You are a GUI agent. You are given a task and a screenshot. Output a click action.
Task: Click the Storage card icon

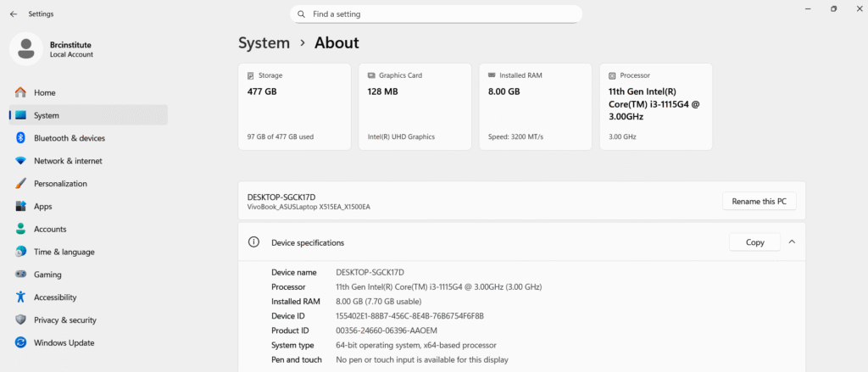click(x=251, y=75)
